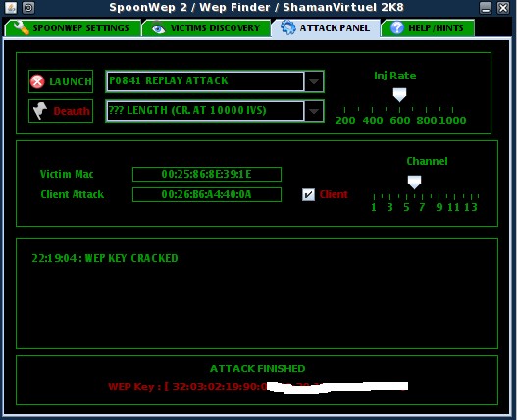Toggle the Client checkbox
The height and width of the screenshot is (420, 517).
pyautogui.click(x=308, y=194)
